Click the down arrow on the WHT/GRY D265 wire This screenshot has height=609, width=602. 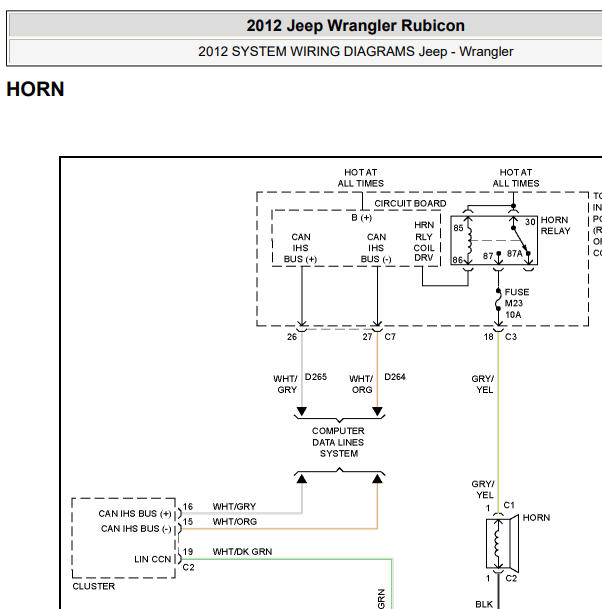[302, 411]
